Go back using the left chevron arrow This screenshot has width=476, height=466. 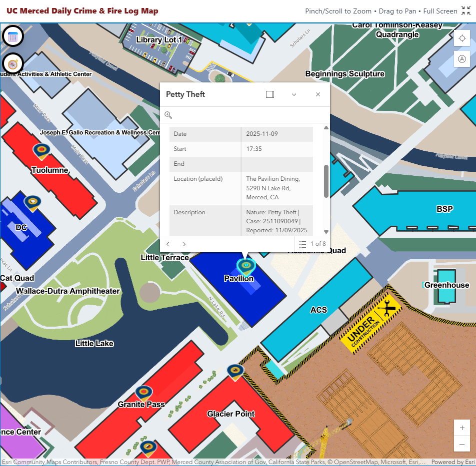click(x=167, y=244)
